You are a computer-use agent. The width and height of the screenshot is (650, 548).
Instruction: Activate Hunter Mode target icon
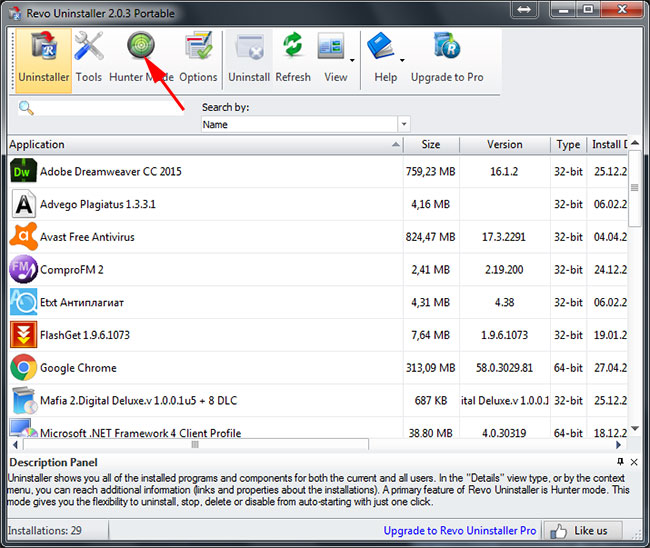[141, 48]
